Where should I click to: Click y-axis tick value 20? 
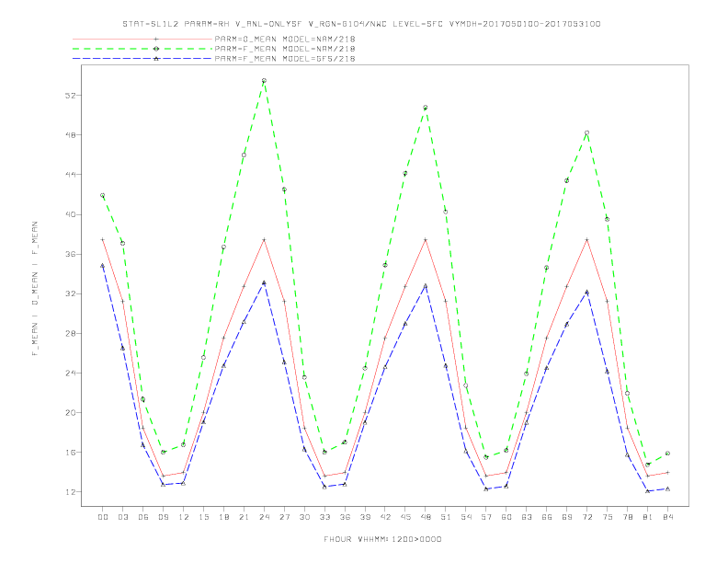point(71,412)
